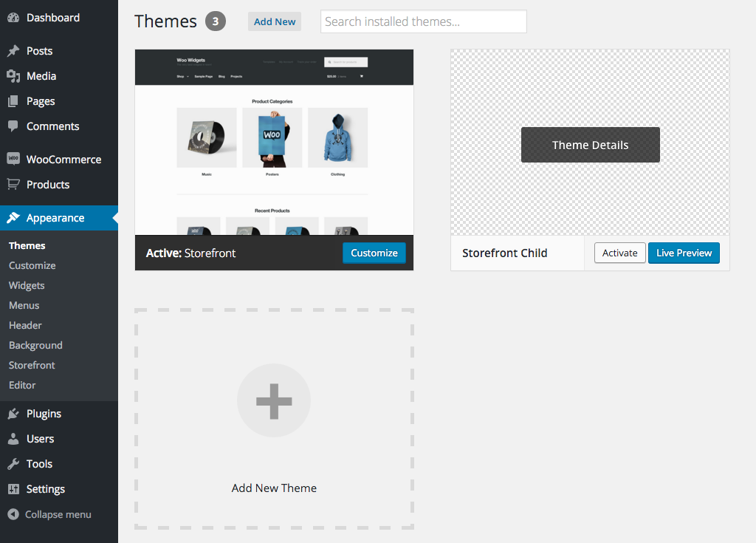The width and height of the screenshot is (756, 543).
Task: Open the Storefront submenu entry
Action: click(31, 365)
